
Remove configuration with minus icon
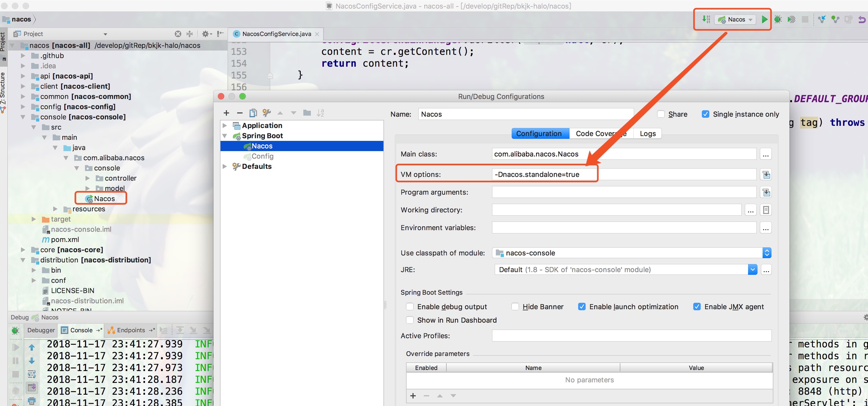tap(240, 113)
